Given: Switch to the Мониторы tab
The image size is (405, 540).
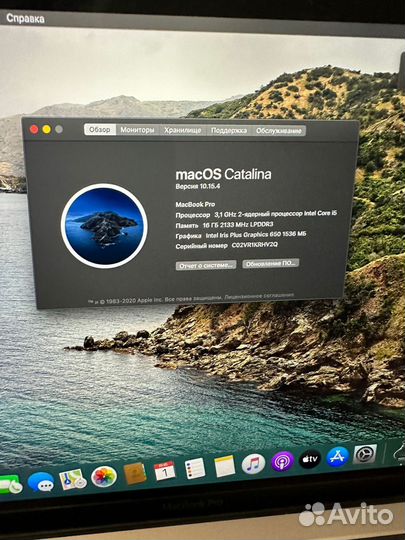Looking at the screenshot, I should coord(137,130).
